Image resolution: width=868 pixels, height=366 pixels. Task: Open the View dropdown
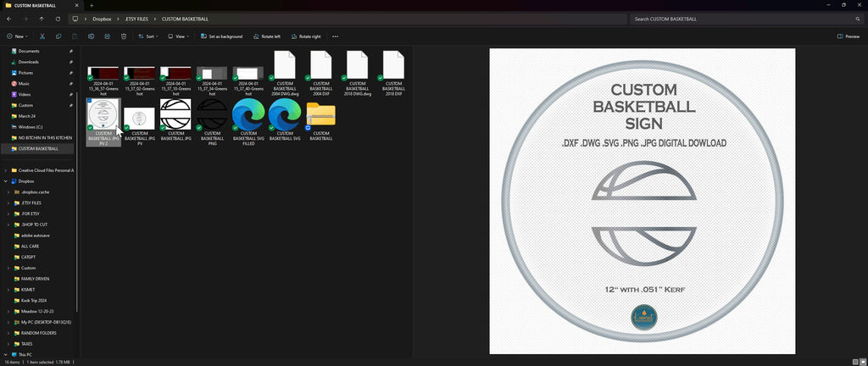pos(178,36)
